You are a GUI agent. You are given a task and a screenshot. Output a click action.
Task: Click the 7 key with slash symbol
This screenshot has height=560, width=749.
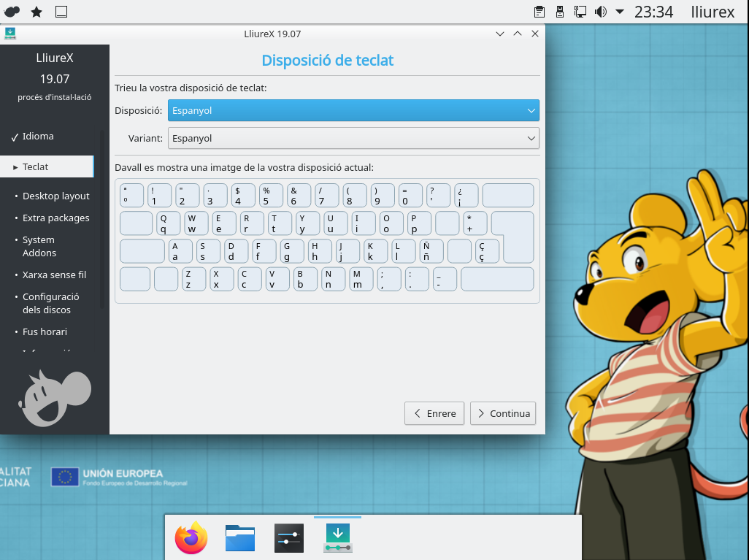327,196
